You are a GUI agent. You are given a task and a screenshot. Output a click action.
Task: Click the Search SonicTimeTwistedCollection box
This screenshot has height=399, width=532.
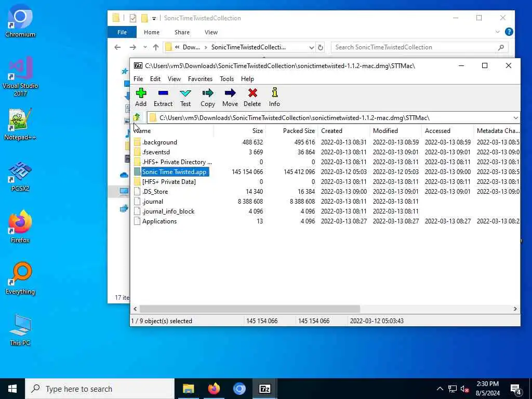click(419, 47)
